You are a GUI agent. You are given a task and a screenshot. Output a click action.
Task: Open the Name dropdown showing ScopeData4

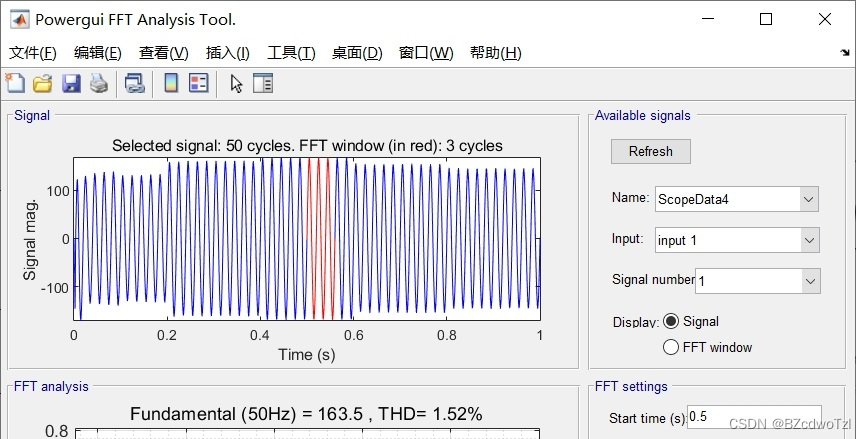click(737, 199)
